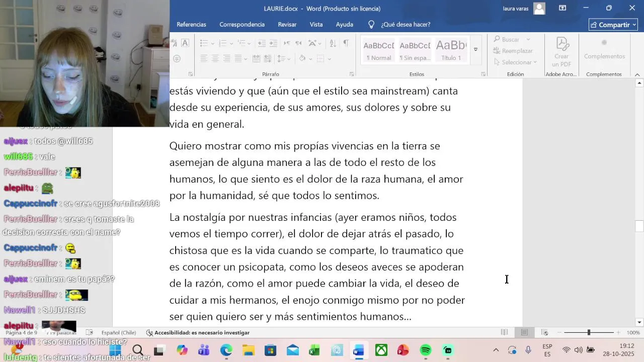Apply the Normal style
Viewport: 644px width, 362px height.
(379, 50)
